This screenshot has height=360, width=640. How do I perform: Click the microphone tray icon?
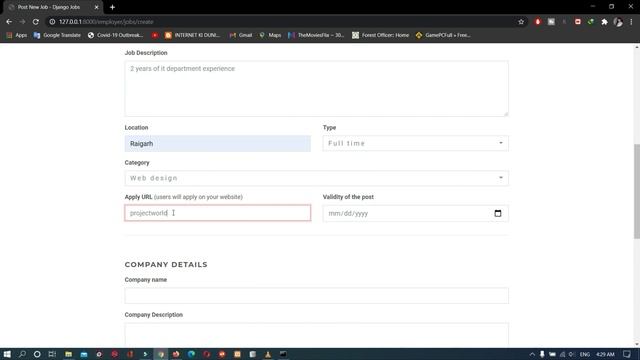click(x=542, y=354)
